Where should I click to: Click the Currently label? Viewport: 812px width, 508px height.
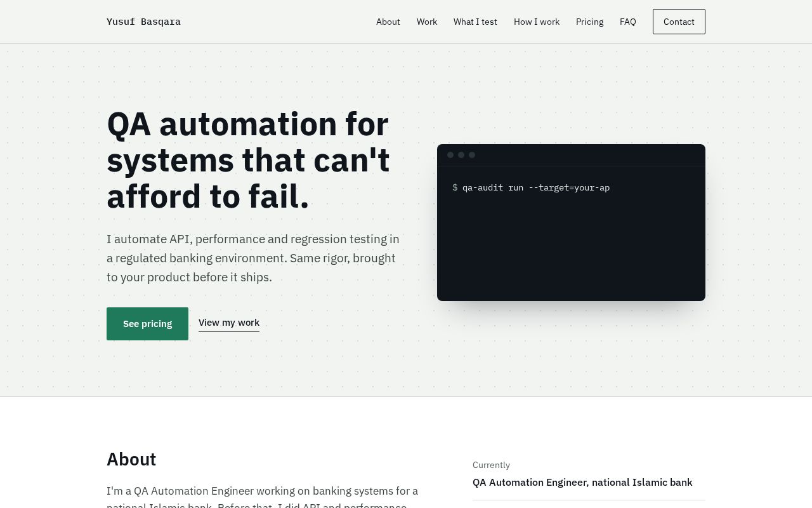point(491,465)
